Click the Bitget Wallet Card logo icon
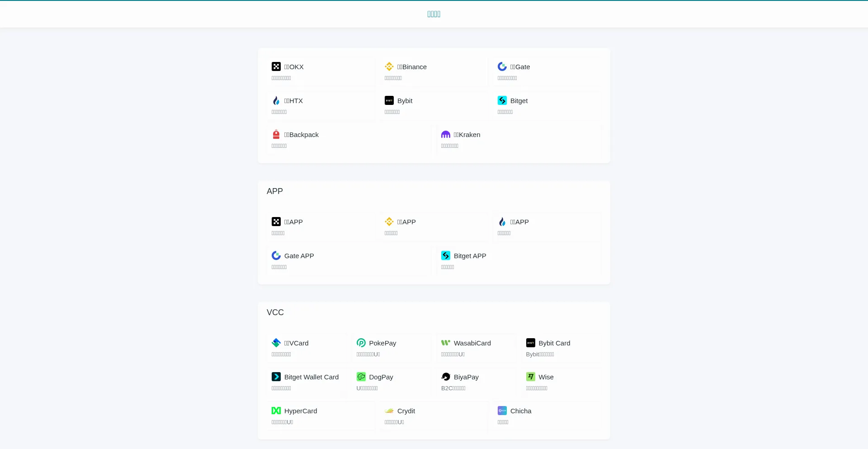Image resolution: width=868 pixels, height=449 pixels. click(276, 377)
